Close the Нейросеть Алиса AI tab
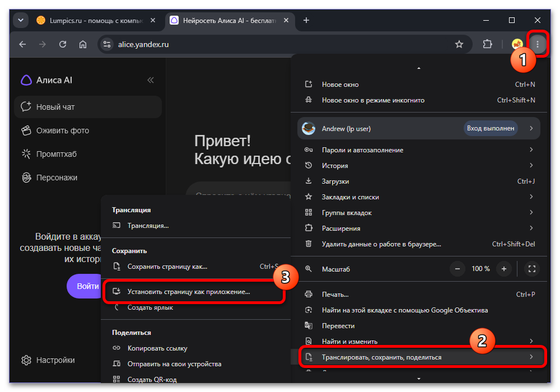Viewport: 560px width, 392px height. pyautogui.click(x=286, y=20)
